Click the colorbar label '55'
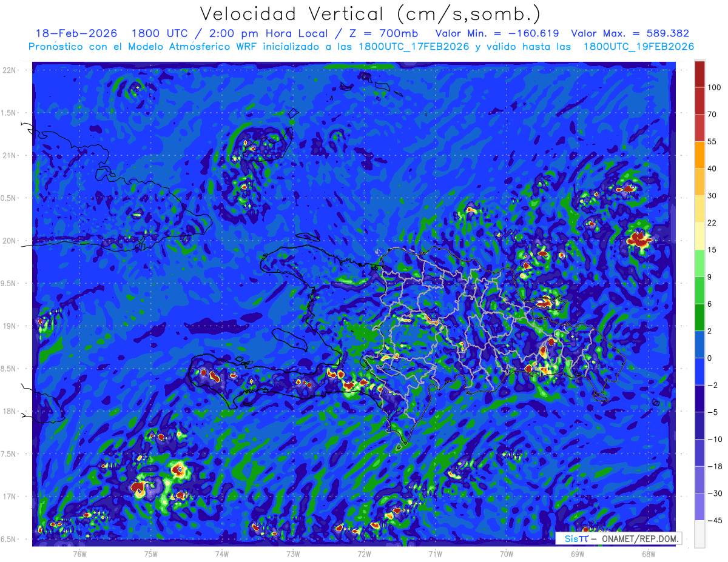The image size is (728, 562). (x=712, y=141)
